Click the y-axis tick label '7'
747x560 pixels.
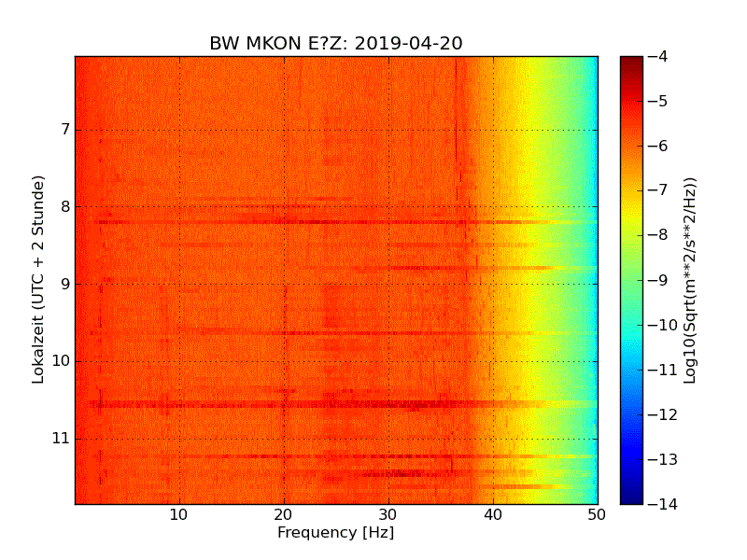tap(65, 129)
